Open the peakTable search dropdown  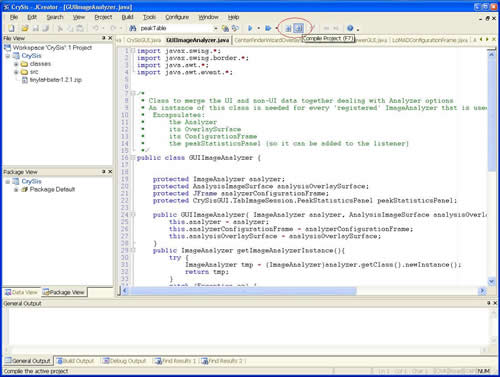click(x=216, y=28)
